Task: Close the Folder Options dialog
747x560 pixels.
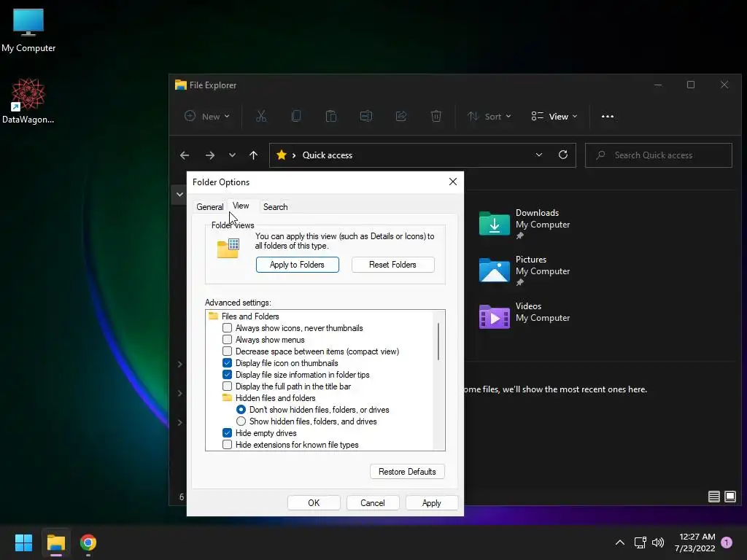Action: pyautogui.click(x=452, y=182)
